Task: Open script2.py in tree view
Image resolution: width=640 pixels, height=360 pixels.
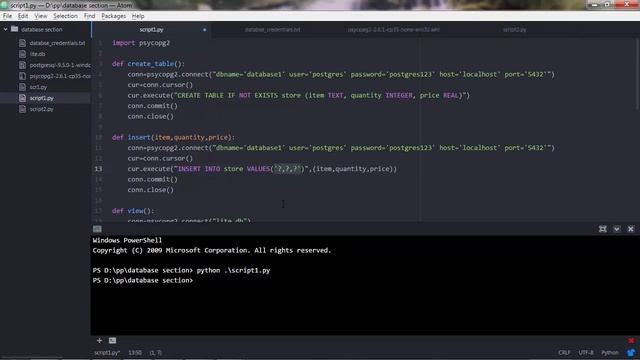Action: 42,109
